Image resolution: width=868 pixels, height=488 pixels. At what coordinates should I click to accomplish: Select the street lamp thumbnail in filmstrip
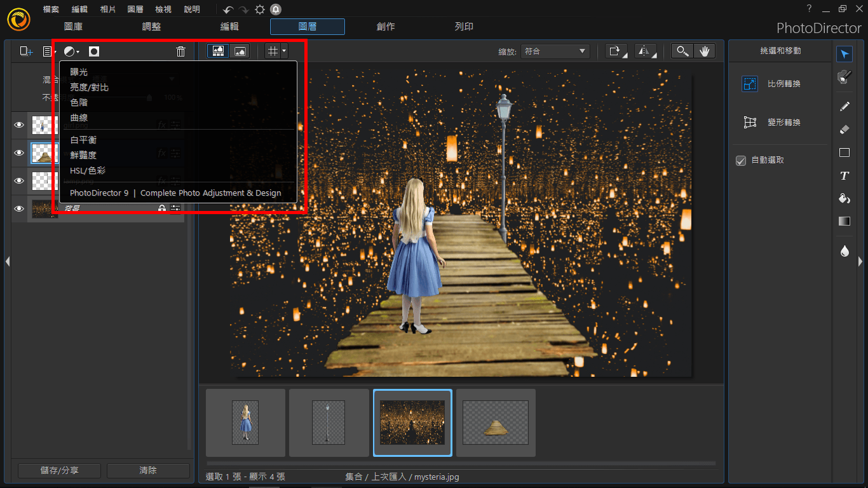click(x=329, y=423)
